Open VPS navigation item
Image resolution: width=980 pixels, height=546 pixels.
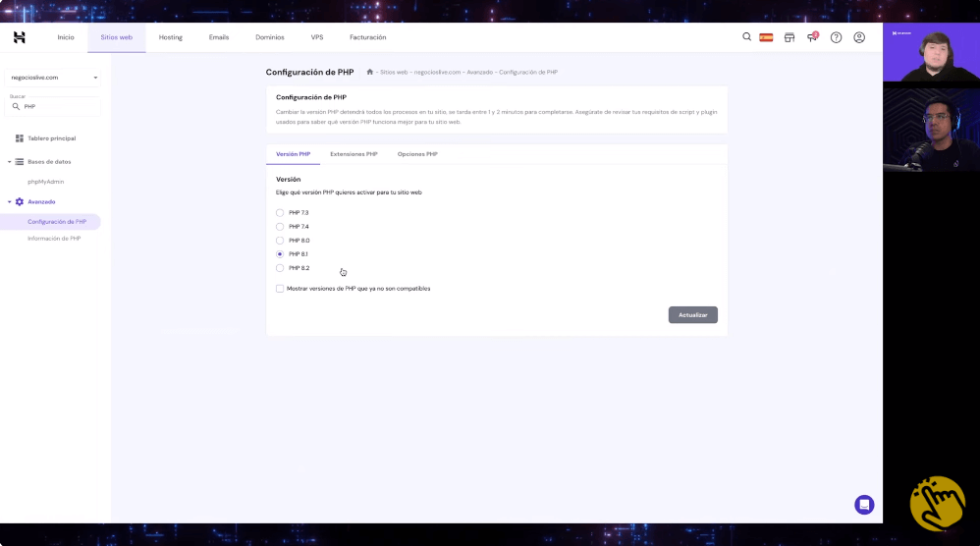[x=317, y=37]
